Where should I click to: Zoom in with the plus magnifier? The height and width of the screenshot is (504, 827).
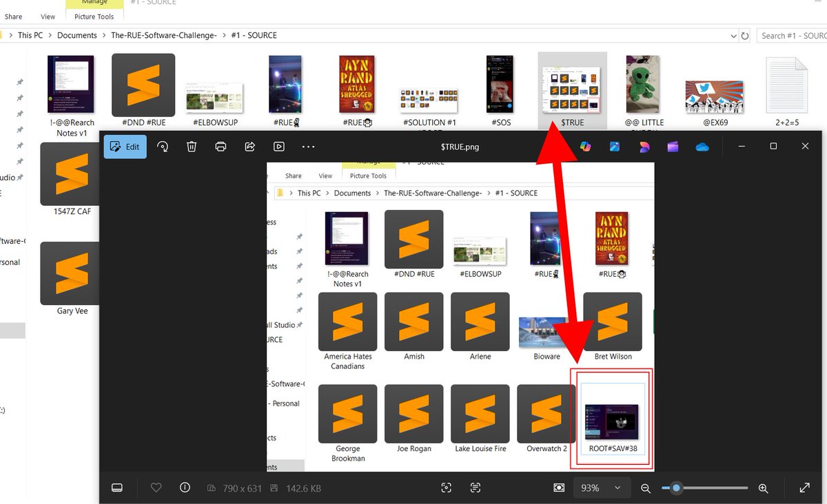763,488
